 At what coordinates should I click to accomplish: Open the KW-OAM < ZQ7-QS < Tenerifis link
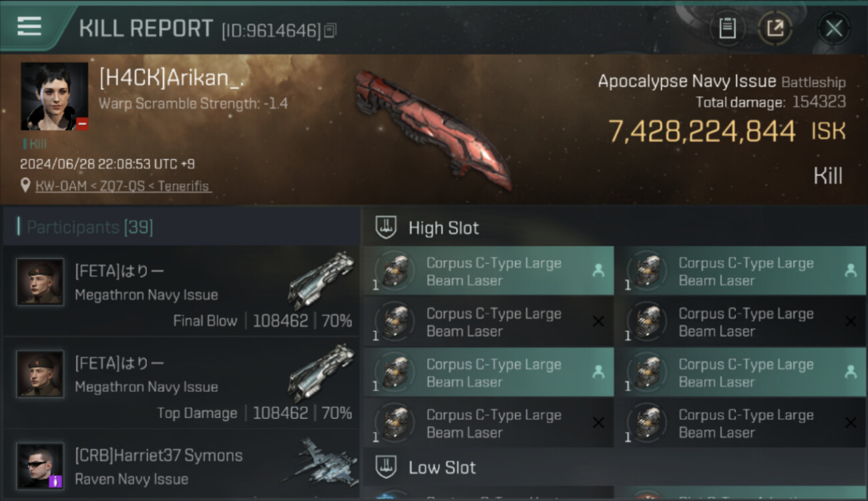point(124,186)
